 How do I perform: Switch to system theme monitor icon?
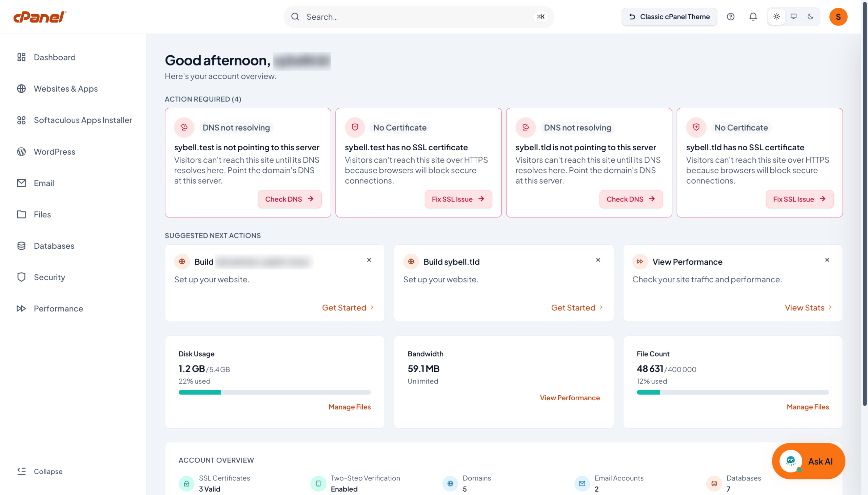tap(793, 17)
